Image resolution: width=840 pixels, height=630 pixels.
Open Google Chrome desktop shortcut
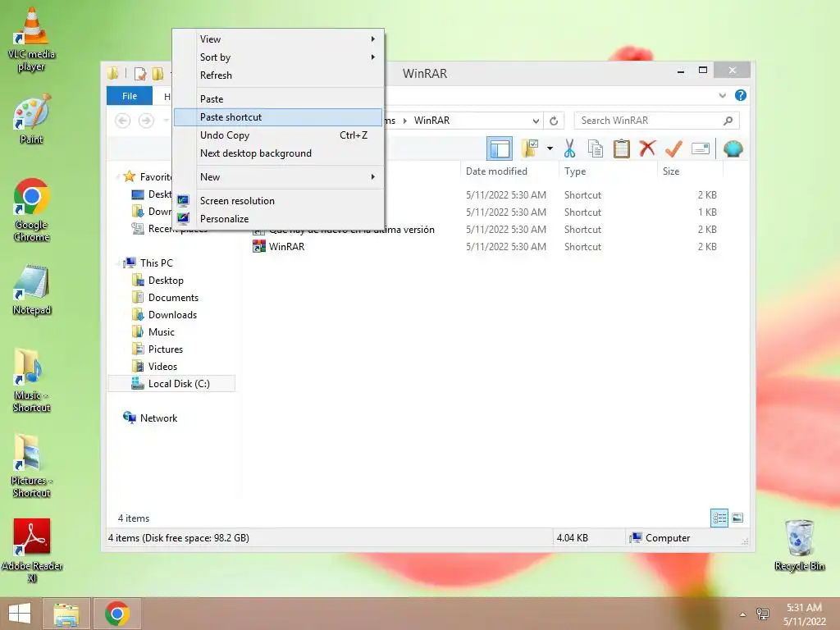coord(32,210)
